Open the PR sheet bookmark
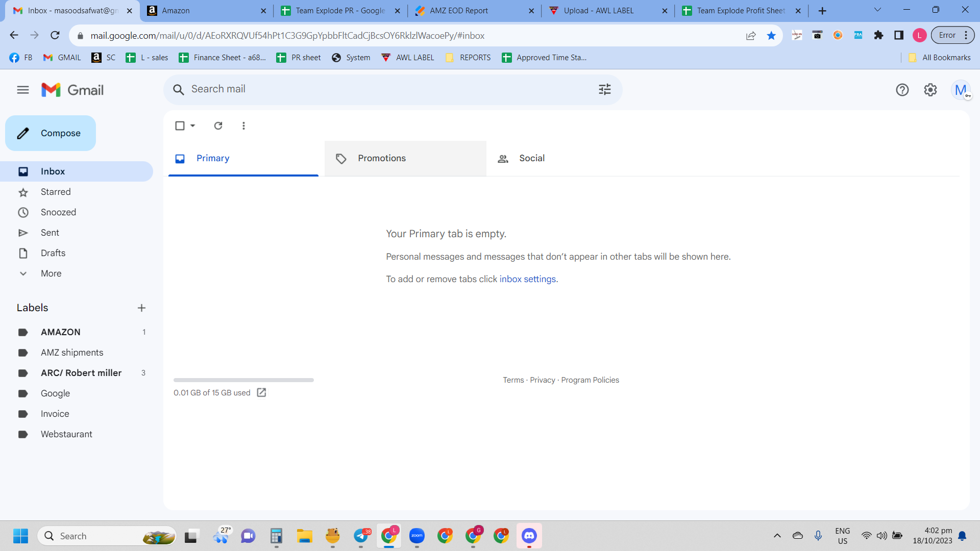Screen dimensions: 980x551 [x=299, y=58]
